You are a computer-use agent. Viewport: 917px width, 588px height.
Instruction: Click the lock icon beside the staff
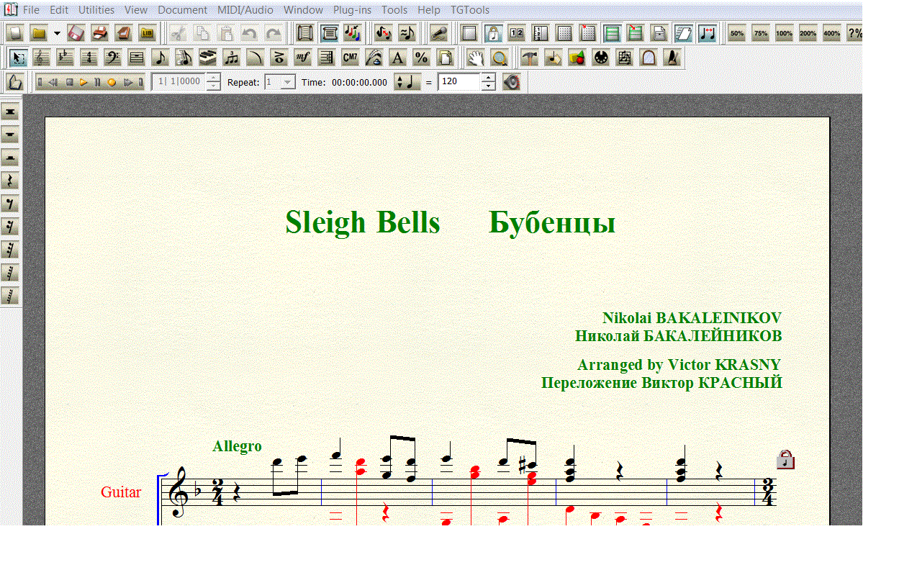(785, 460)
